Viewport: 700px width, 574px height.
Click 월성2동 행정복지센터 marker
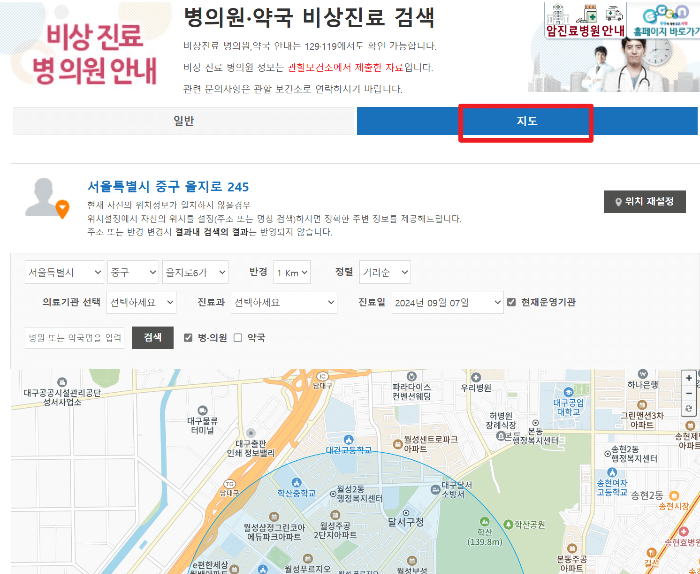tap(333, 494)
